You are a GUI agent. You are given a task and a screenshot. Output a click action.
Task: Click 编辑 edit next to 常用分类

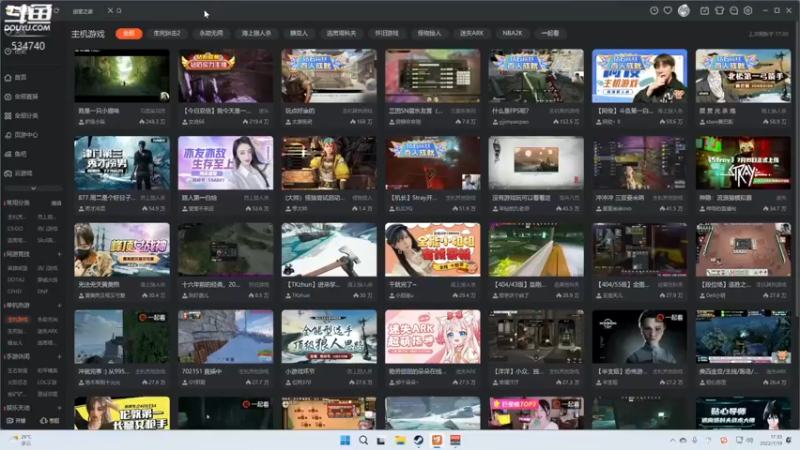56,203
